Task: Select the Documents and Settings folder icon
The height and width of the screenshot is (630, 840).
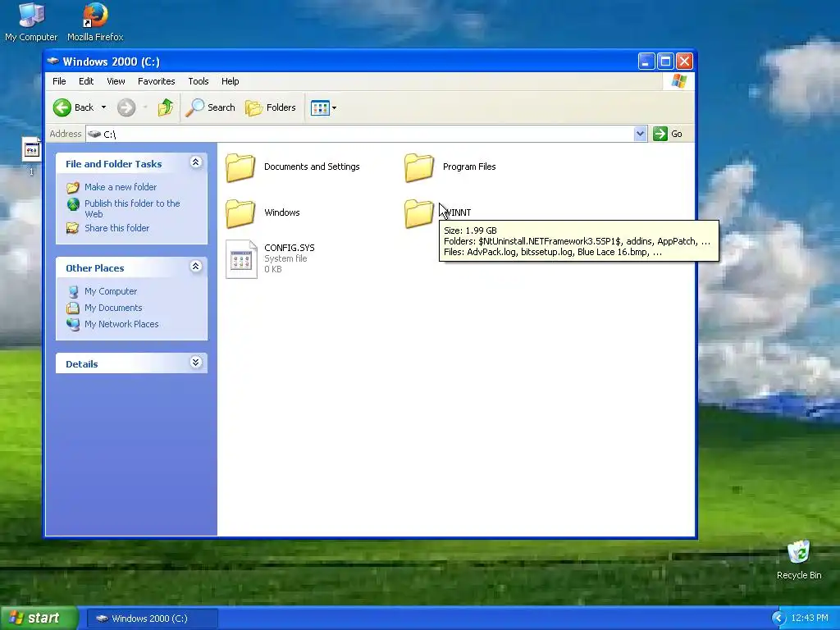Action: pos(240,167)
